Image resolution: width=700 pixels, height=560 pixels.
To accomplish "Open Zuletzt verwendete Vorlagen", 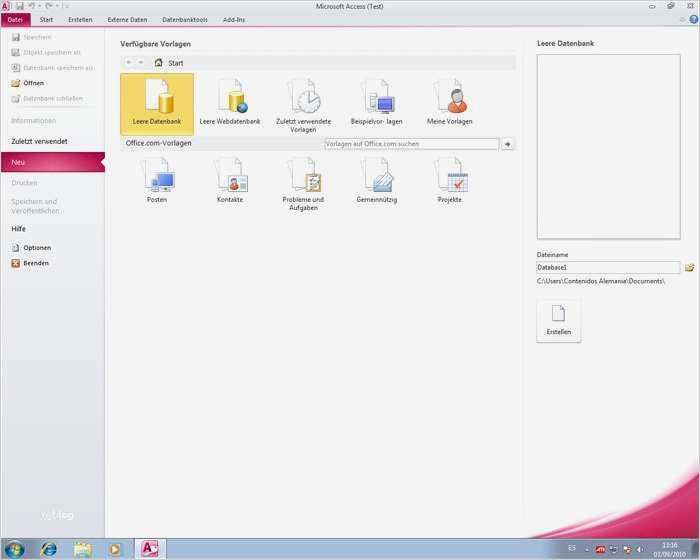I will click(303, 105).
